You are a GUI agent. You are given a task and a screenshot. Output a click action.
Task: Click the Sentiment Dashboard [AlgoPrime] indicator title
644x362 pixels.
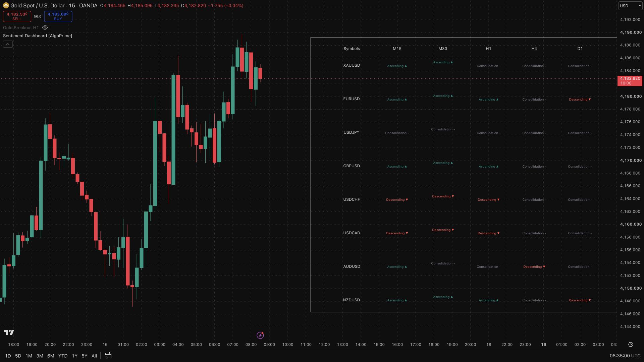tap(38, 36)
